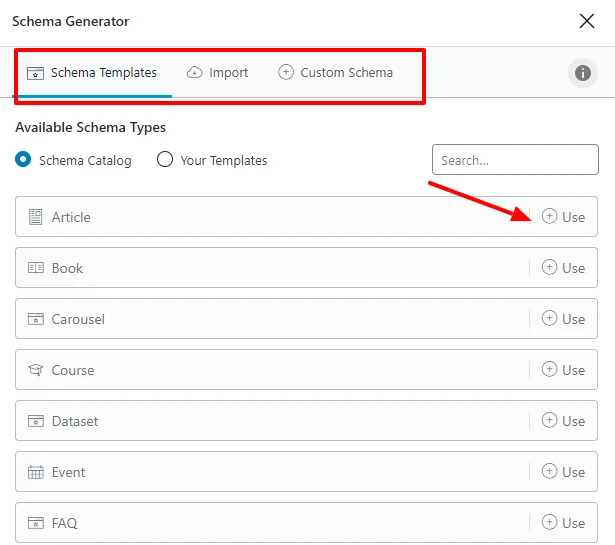The width and height of the screenshot is (615, 545).
Task: Click the FAQ schema icon
Action: click(x=36, y=523)
